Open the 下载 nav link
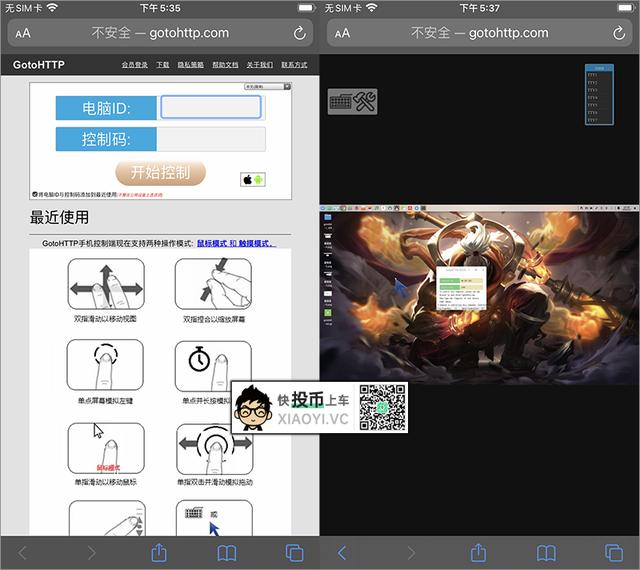 162,65
